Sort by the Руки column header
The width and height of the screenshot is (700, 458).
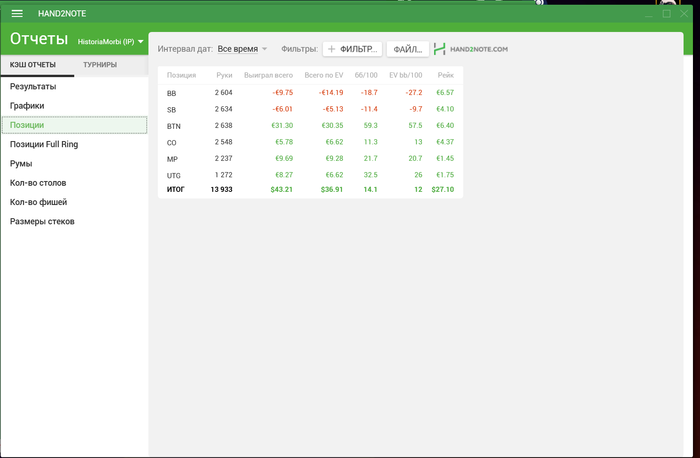click(224, 75)
